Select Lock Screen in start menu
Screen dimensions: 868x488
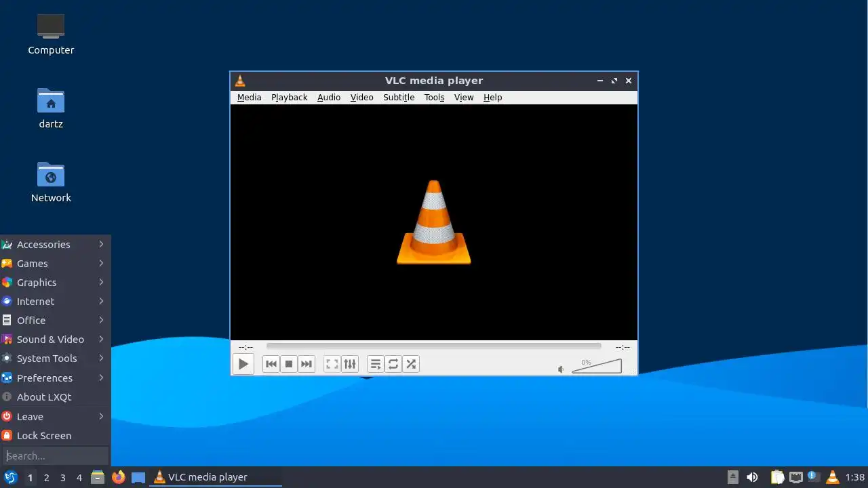[55, 436]
